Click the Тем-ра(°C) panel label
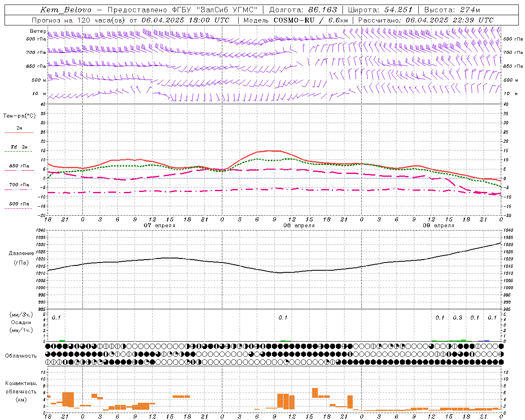Screen dimensions: 525x420 pos(19,116)
